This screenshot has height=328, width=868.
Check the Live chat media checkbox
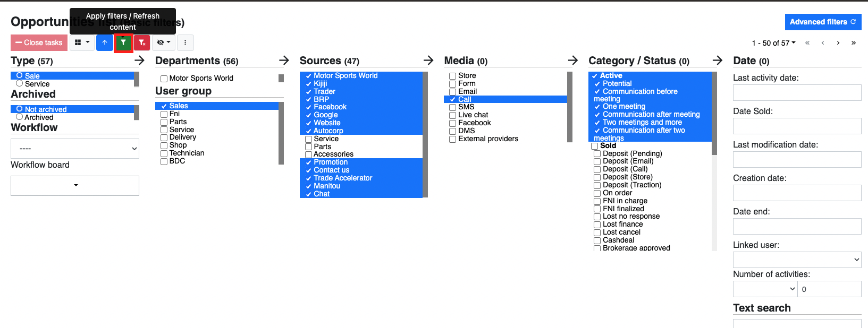click(x=453, y=115)
